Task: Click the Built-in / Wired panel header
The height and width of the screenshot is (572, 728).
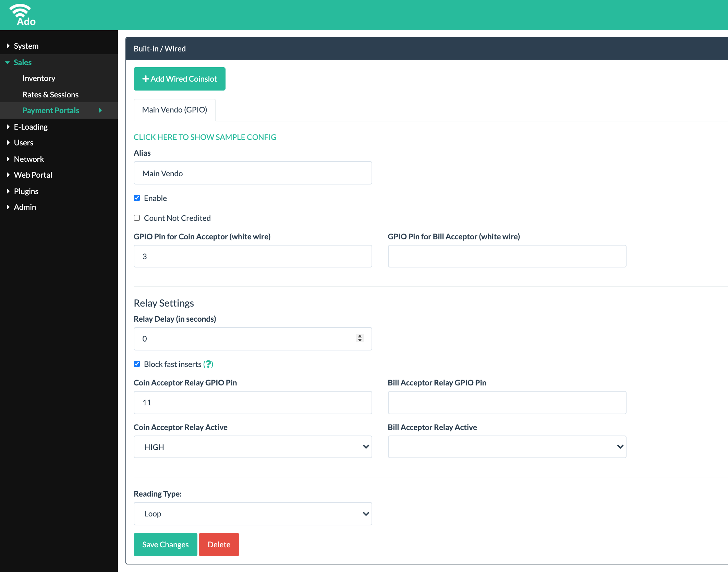Action: [427, 48]
